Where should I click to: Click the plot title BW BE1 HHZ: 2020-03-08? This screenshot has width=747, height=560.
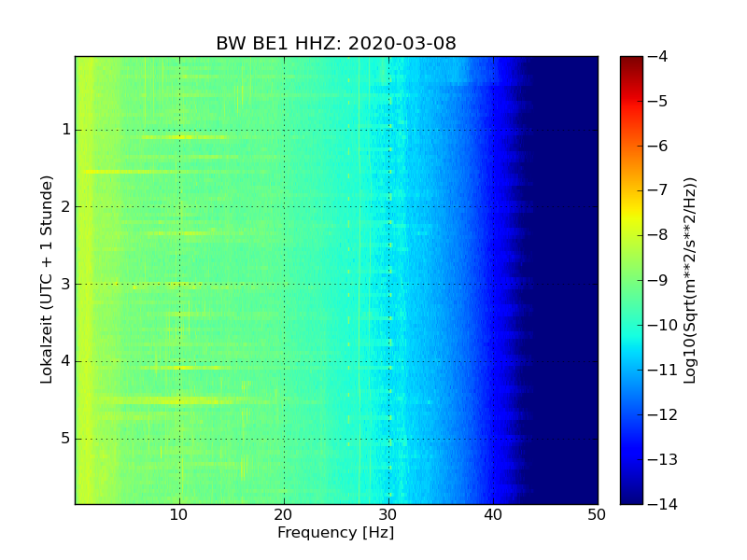point(336,43)
